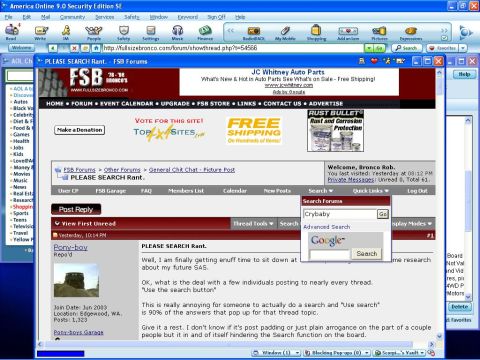Click the post status icon beside Yesterday 10:14 PM

[55, 235]
